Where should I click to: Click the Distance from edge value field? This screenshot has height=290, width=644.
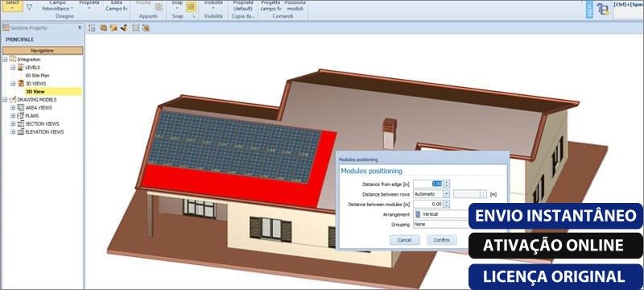point(428,184)
